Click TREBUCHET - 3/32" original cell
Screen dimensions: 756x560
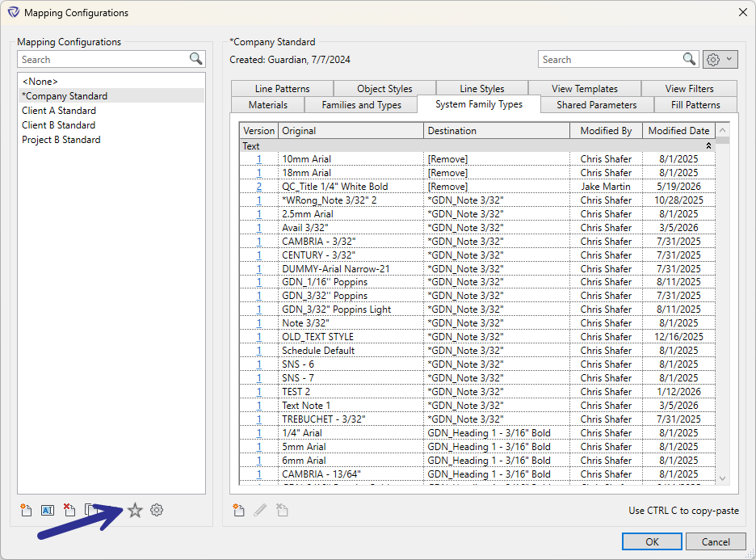tap(351, 419)
